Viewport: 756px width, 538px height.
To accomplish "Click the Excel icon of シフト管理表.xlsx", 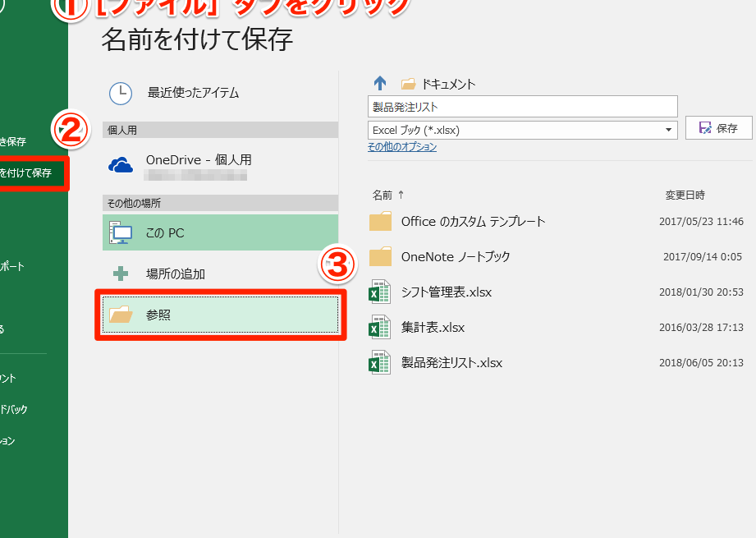I will [379, 292].
